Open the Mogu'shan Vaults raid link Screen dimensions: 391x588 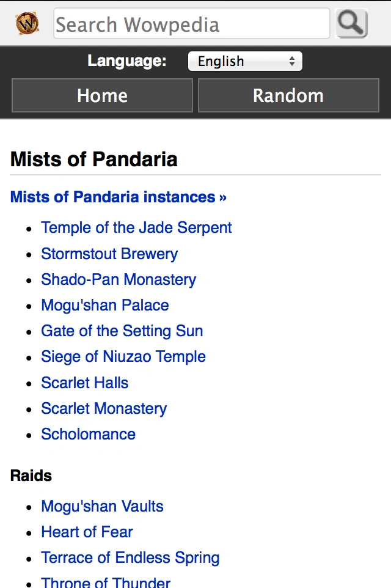pos(102,506)
